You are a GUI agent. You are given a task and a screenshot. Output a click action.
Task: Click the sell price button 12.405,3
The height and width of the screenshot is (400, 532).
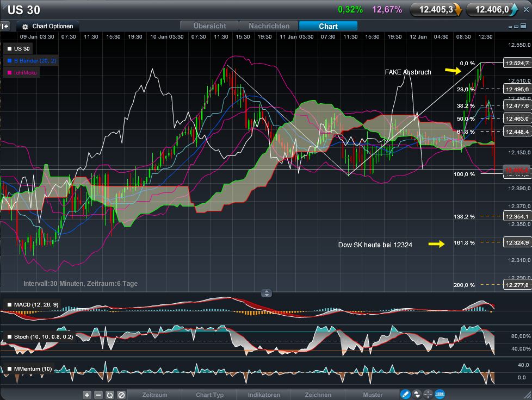click(436, 9)
